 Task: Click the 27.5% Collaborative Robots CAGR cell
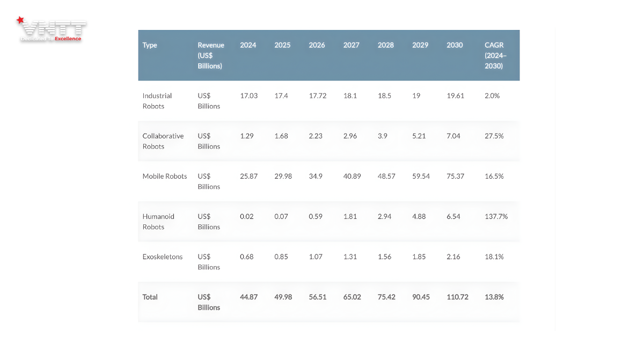point(494,136)
